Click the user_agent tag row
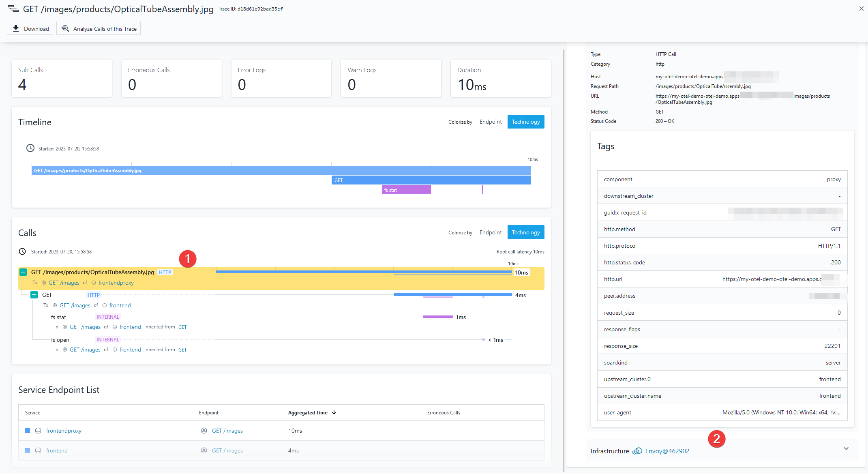This screenshot has width=868, height=474. tap(722, 412)
